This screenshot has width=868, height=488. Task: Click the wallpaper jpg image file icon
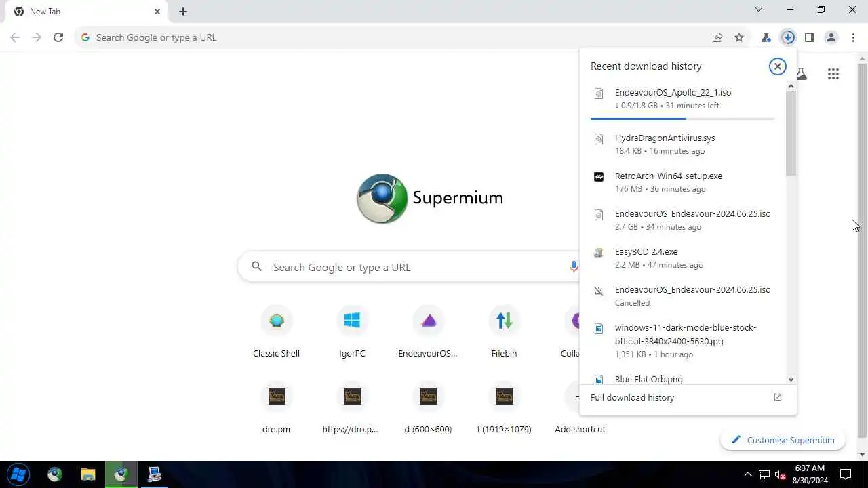[598, 329]
